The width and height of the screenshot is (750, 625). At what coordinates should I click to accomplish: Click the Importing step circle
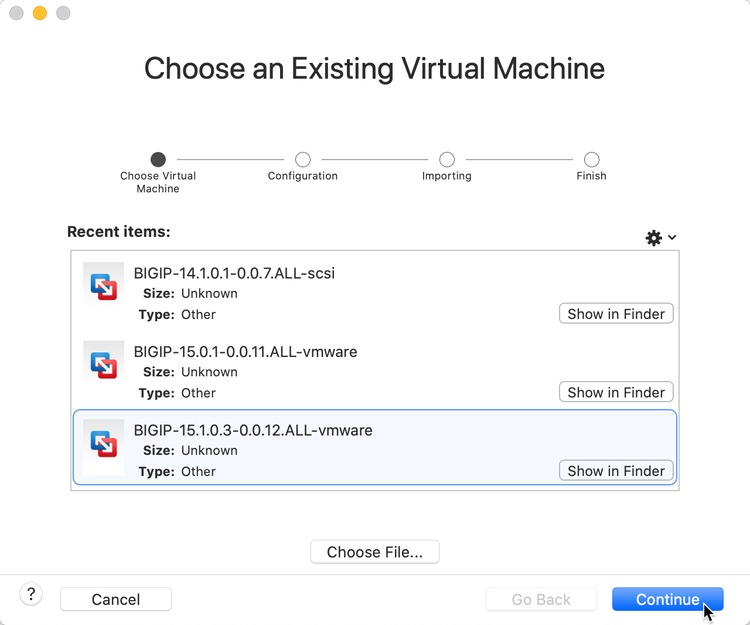pos(447,159)
